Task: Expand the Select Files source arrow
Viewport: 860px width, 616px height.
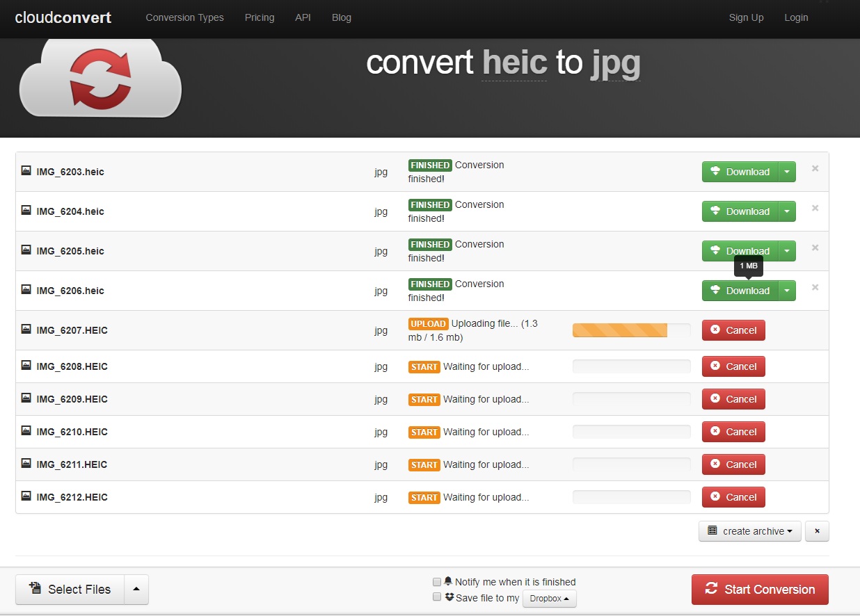Action: tap(136, 590)
